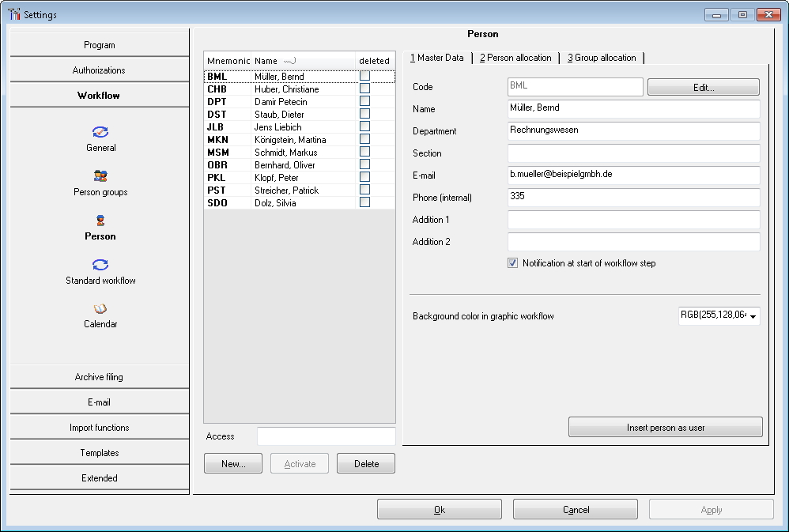Collapse the Workflow section header
The height and width of the screenshot is (532, 789).
[x=99, y=95]
